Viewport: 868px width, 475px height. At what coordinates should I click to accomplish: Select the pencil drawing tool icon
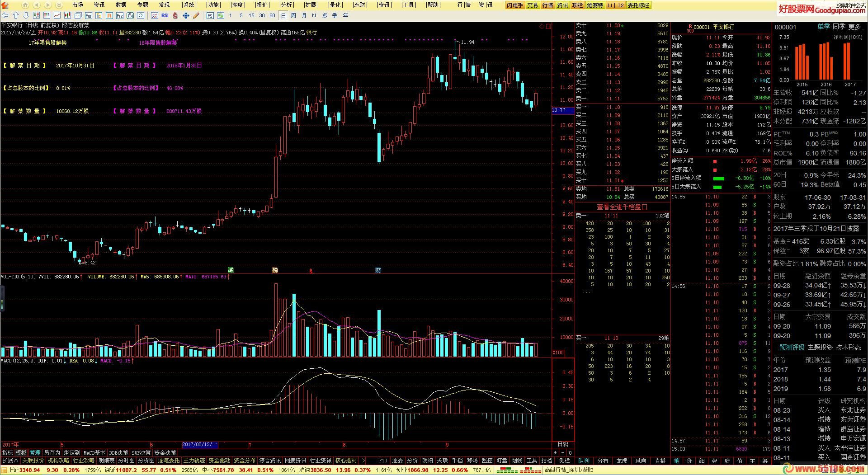[196, 15]
